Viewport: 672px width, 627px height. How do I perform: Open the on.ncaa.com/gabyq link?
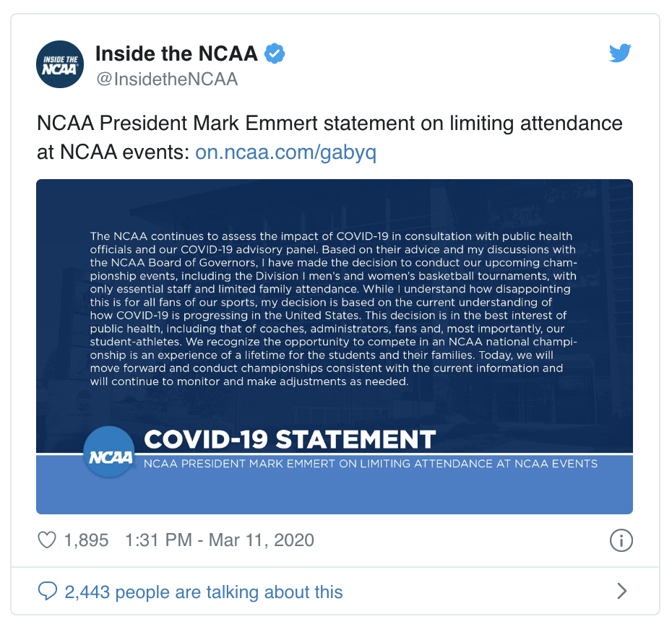[x=285, y=152]
